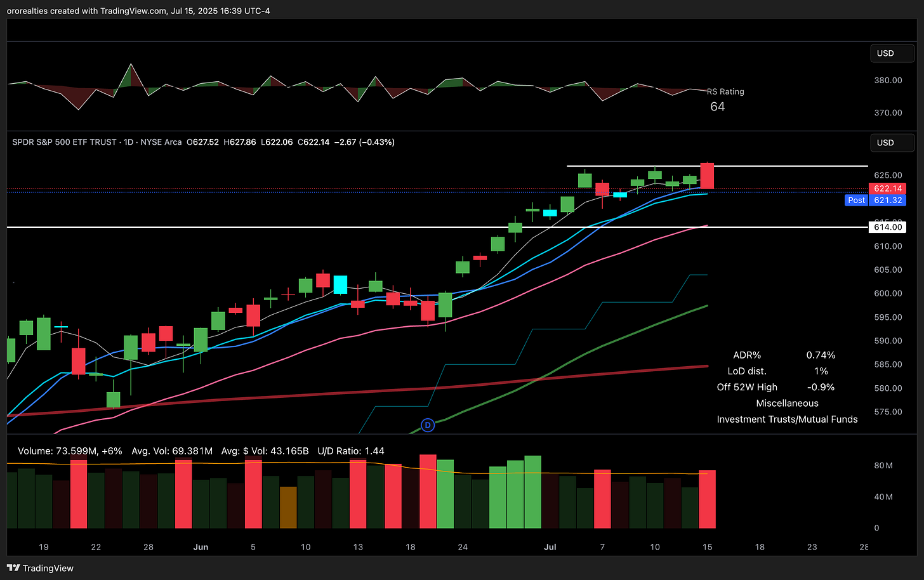The height and width of the screenshot is (580, 924).
Task: Open USD currency selector in RS Rating pane
Action: 892,53
